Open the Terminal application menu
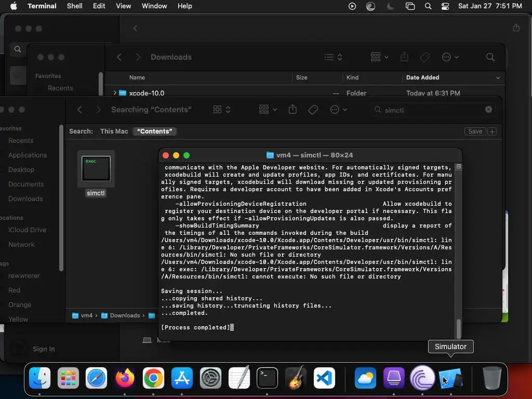This screenshot has height=399, width=532. click(42, 6)
